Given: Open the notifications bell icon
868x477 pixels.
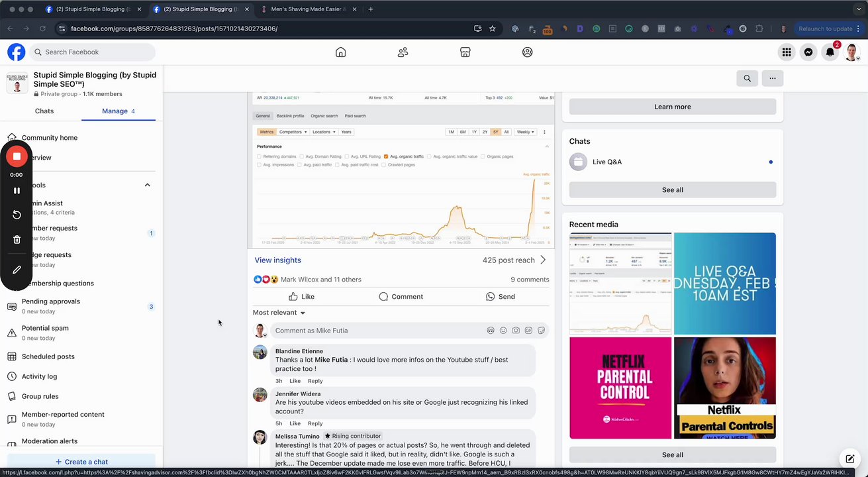Looking at the screenshot, I should coord(830,52).
